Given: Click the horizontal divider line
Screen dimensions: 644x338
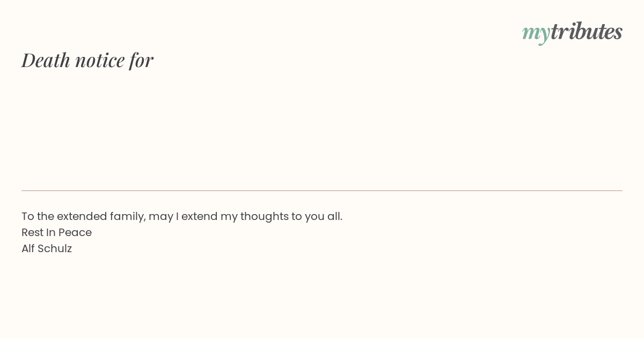Looking at the screenshot, I should pyautogui.click(x=322, y=190).
